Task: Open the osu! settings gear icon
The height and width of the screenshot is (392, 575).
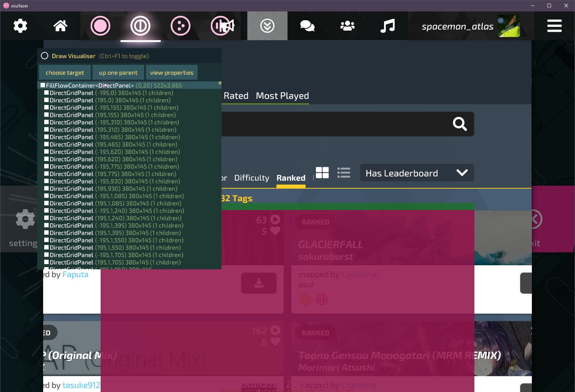Action: 20,26
